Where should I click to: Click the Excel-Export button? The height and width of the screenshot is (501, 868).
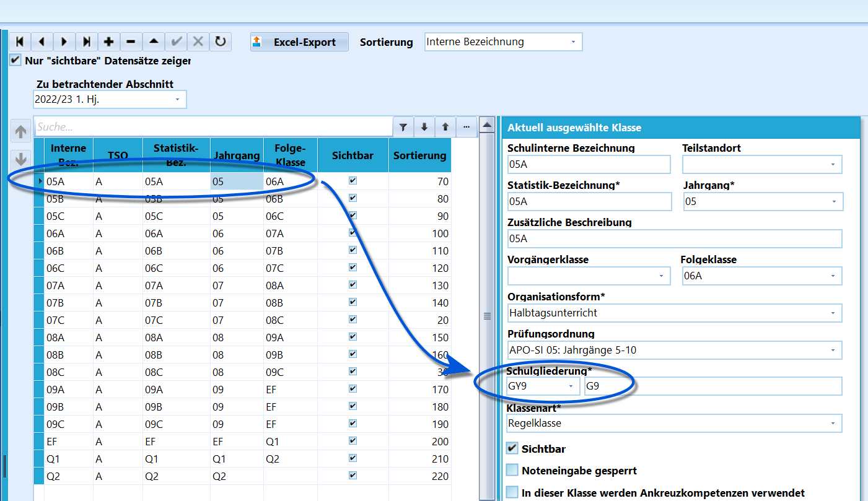coord(299,42)
